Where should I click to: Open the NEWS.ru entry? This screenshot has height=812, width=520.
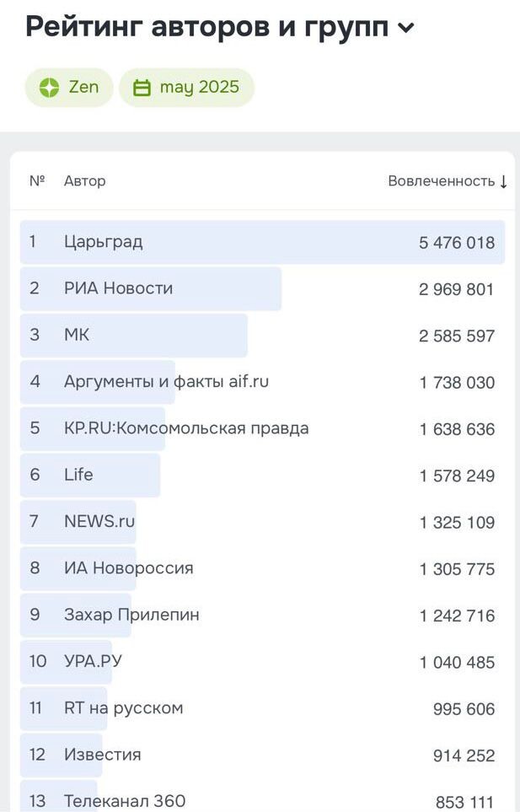pyautogui.click(x=262, y=521)
